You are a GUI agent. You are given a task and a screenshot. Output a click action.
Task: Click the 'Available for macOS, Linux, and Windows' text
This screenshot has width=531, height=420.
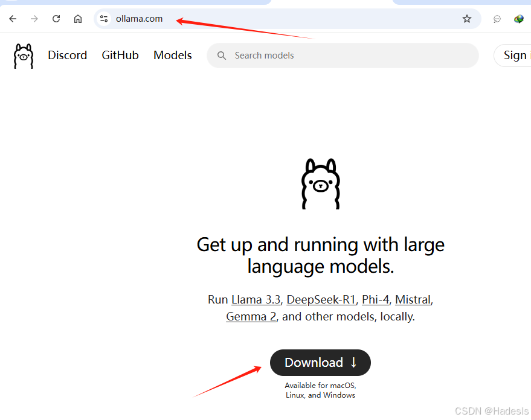[x=320, y=390]
